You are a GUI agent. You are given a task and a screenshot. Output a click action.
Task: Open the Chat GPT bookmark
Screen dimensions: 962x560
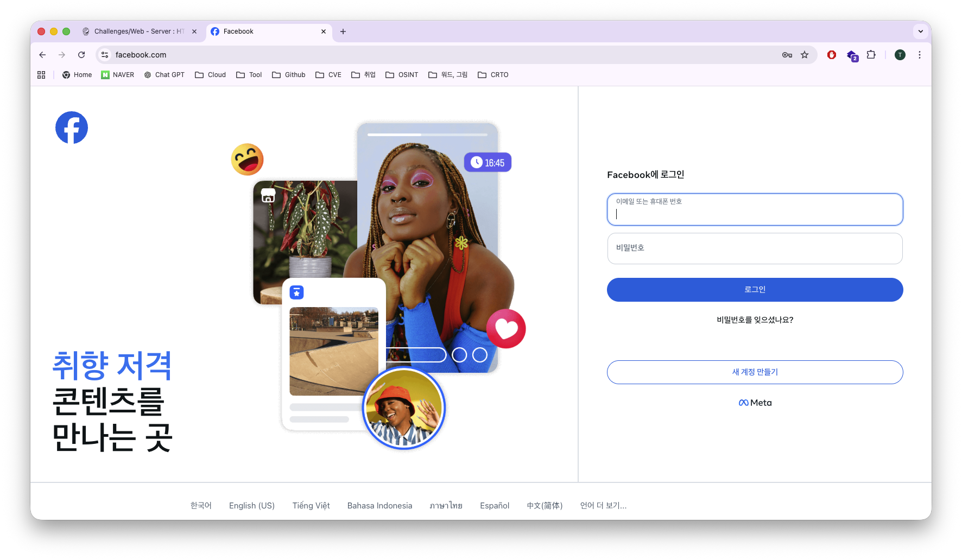click(164, 75)
